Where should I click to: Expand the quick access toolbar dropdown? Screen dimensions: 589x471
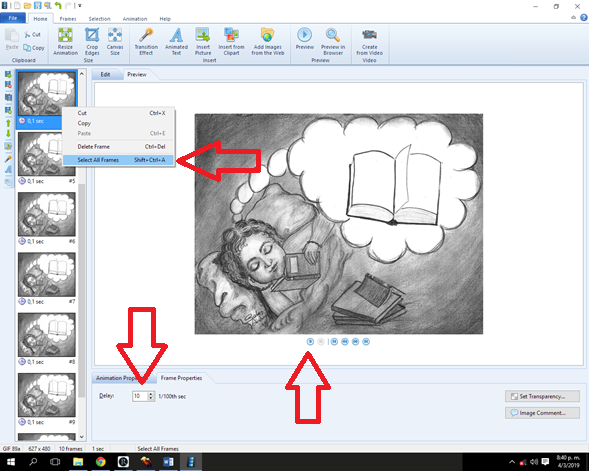click(x=80, y=6)
